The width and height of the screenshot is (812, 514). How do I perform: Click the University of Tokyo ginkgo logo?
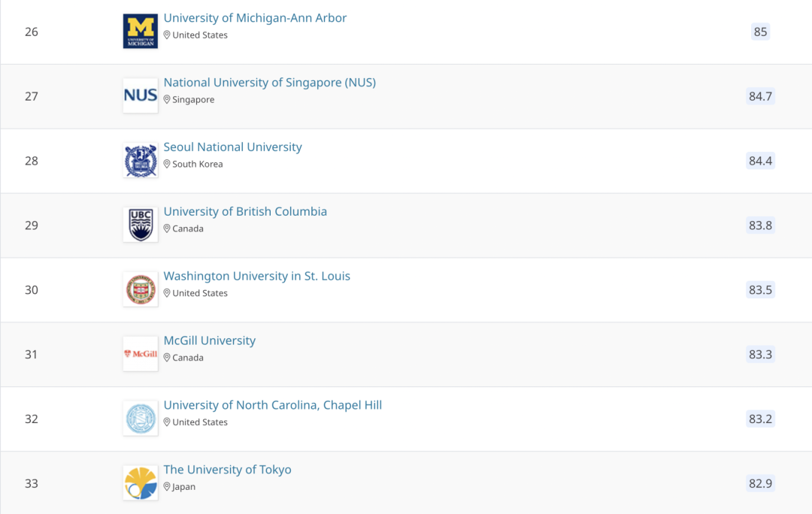[x=141, y=483]
